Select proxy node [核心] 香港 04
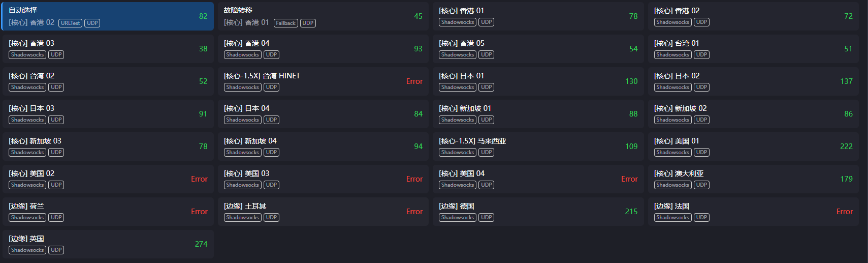The height and width of the screenshot is (263, 868). tap(323, 49)
